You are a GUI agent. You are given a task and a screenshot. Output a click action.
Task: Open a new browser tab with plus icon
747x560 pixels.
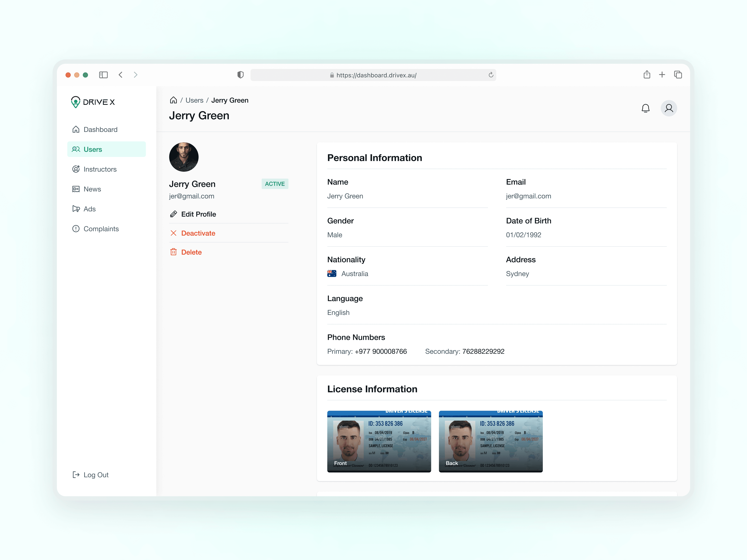pyautogui.click(x=662, y=75)
